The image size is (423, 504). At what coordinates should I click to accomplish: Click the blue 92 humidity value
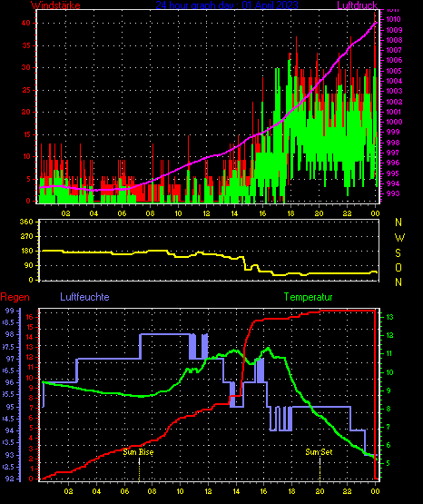click(x=10, y=479)
